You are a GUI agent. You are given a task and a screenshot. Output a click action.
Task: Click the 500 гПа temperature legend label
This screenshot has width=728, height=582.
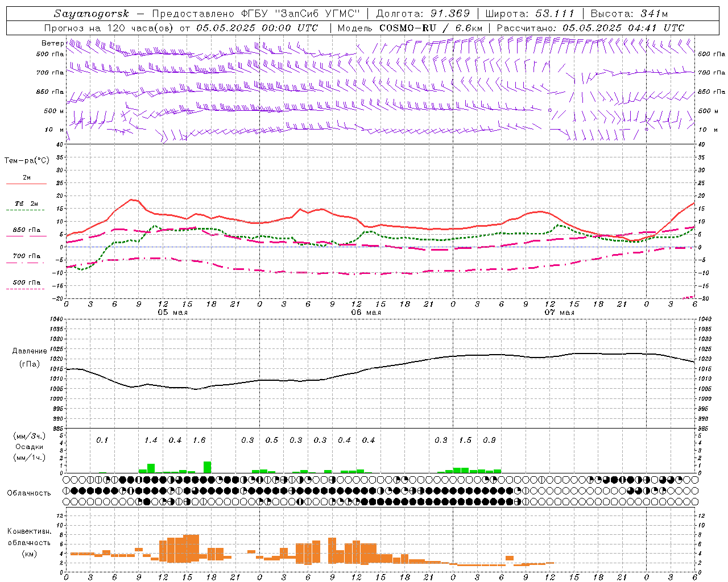click(x=27, y=282)
